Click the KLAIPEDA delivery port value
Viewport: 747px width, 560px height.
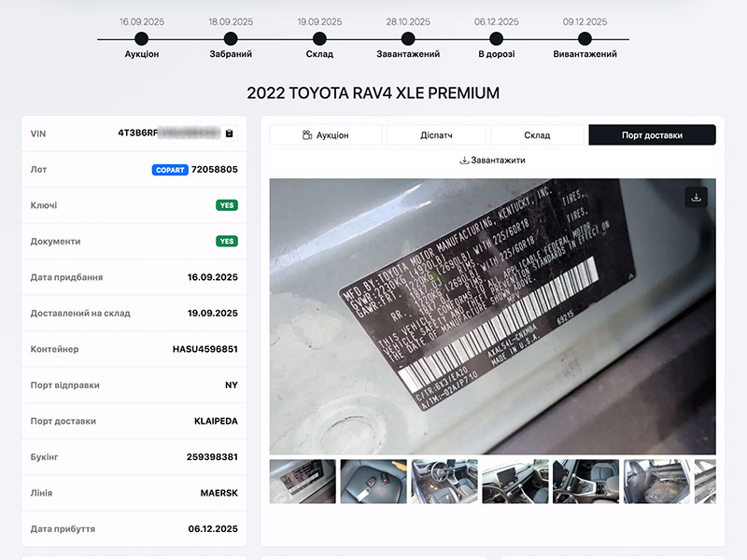point(216,421)
